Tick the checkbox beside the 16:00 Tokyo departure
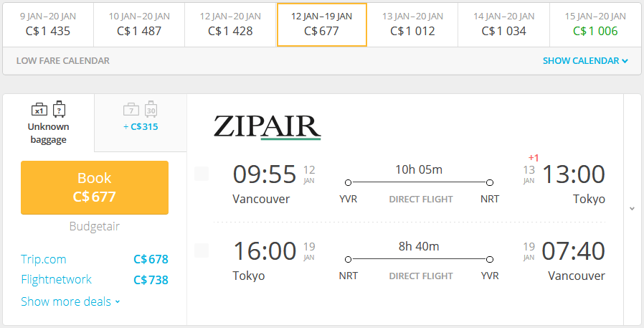 click(x=202, y=250)
